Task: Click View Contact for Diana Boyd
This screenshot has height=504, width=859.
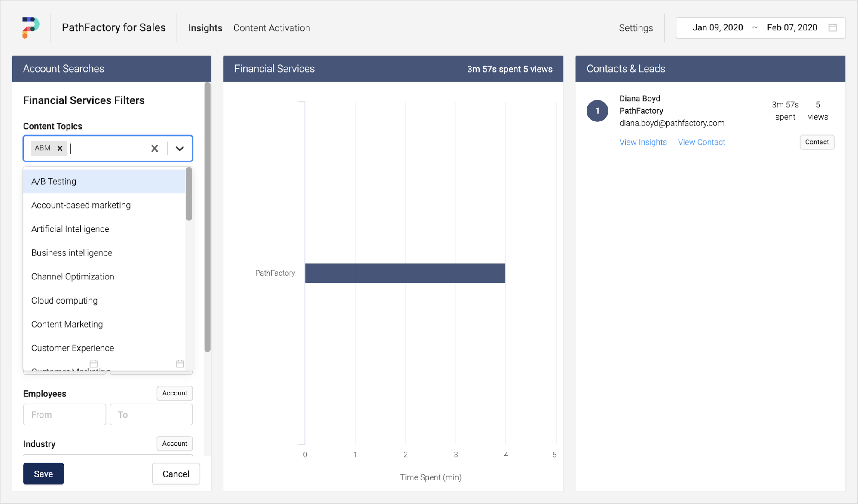Action: click(700, 142)
